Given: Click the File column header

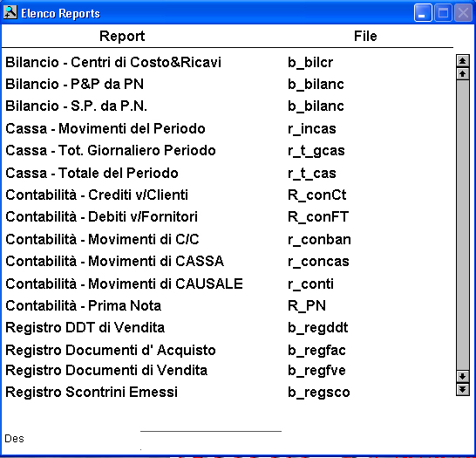Looking at the screenshot, I should 365,36.
